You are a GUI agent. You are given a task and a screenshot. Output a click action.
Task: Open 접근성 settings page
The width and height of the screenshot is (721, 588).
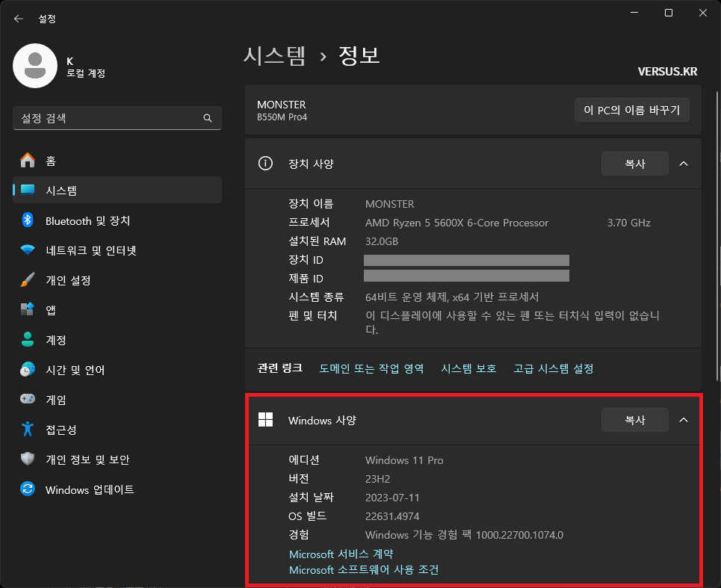point(117,429)
